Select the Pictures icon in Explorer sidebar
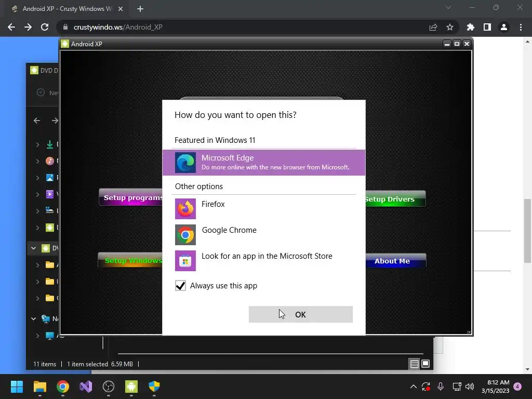 pos(50,178)
